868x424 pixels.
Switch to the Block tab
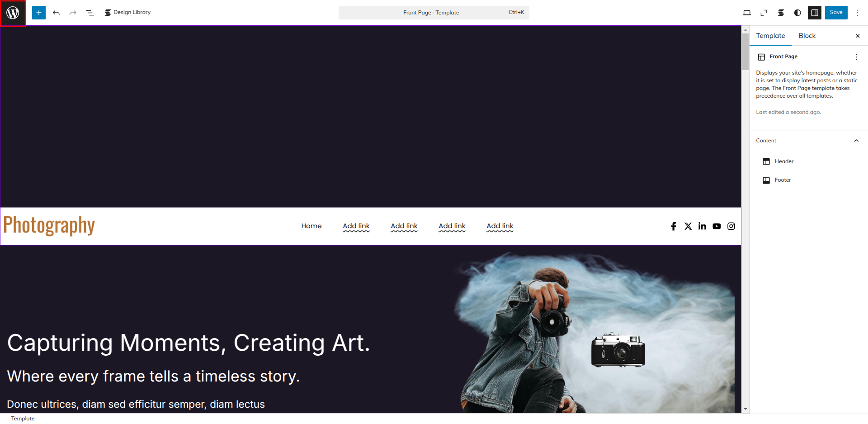click(x=807, y=36)
